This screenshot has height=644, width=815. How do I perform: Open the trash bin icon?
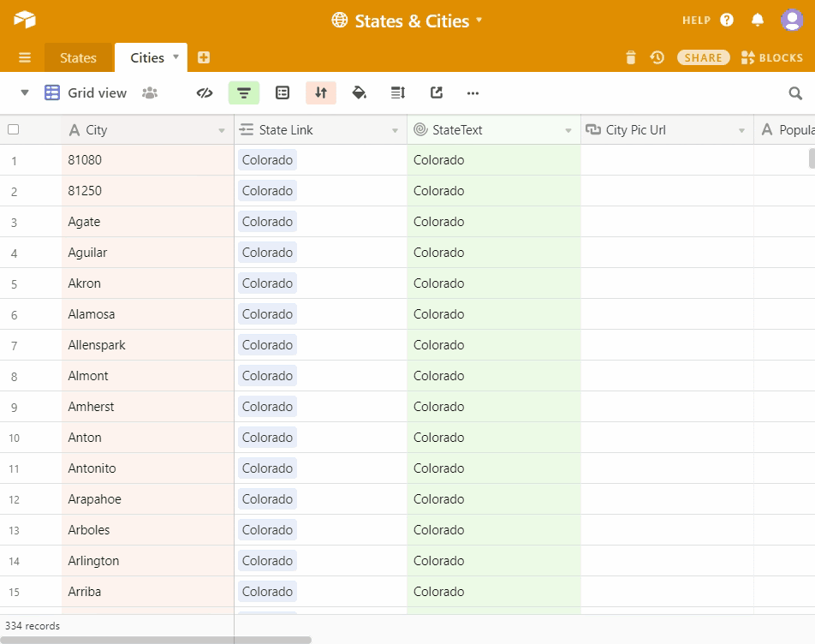(x=631, y=57)
